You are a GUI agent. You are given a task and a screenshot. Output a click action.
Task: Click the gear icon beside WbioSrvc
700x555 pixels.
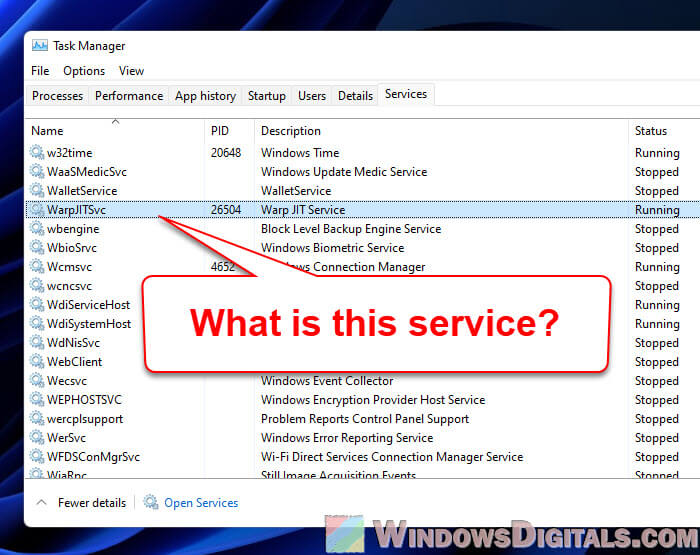point(37,247)
